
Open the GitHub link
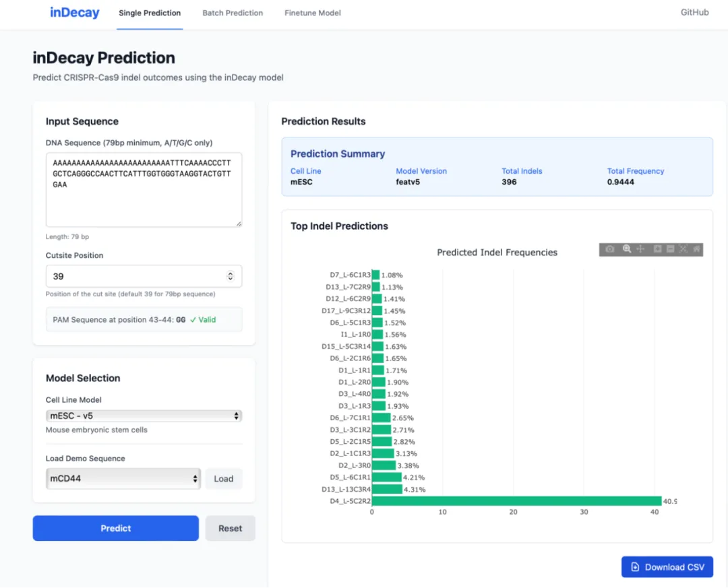pos(694,13)
